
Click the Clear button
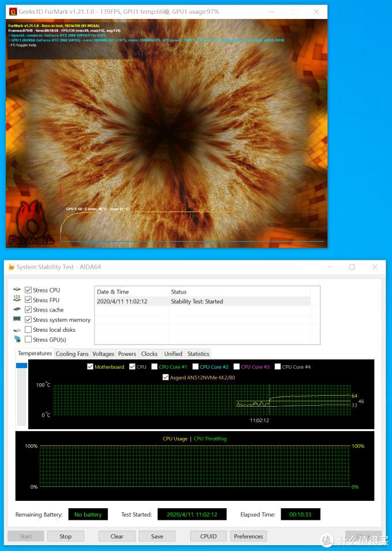pyautogui.click(x=117, y=536)
